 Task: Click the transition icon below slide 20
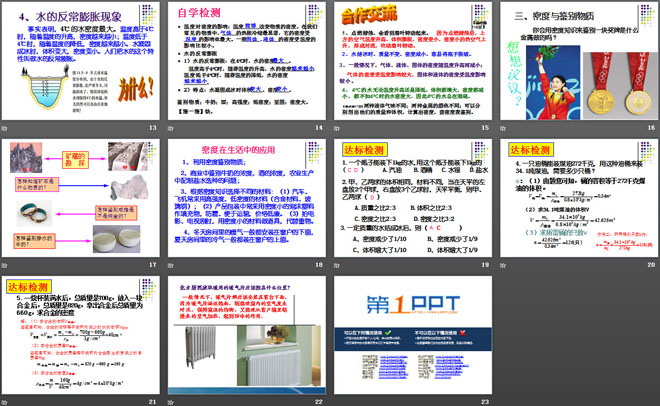coord(503,267)
